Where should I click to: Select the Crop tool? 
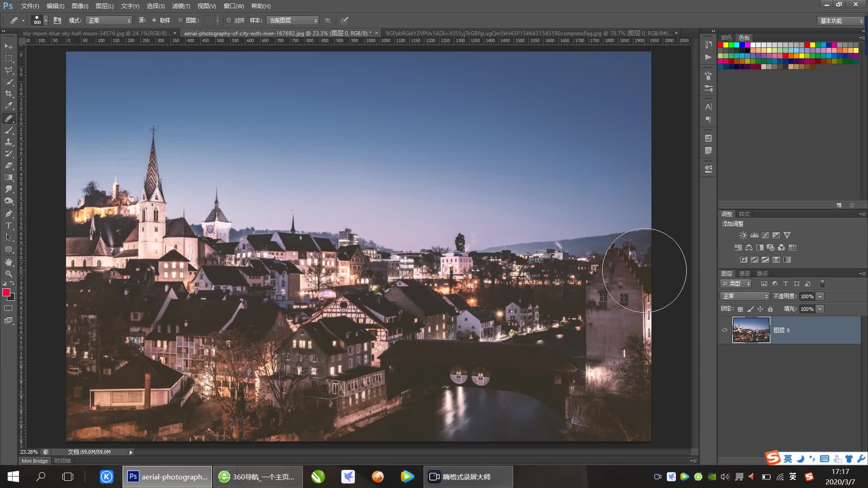coord(9,94)
